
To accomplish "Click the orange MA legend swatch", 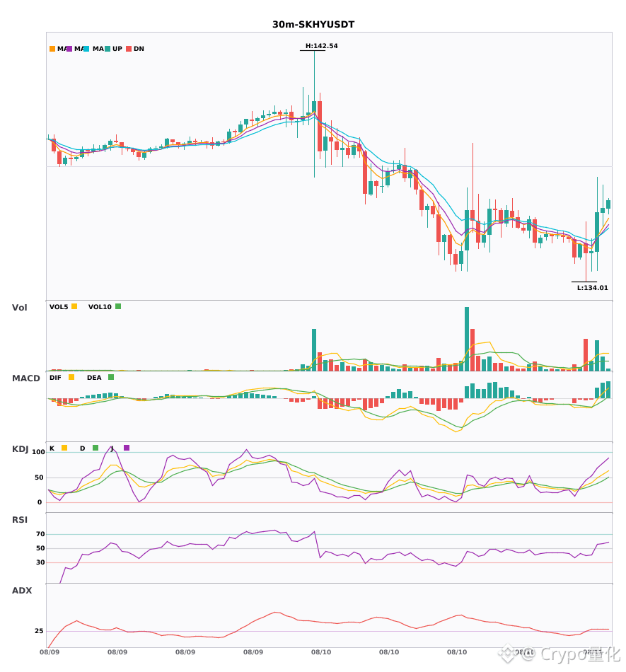I will (x=52, y=49).
